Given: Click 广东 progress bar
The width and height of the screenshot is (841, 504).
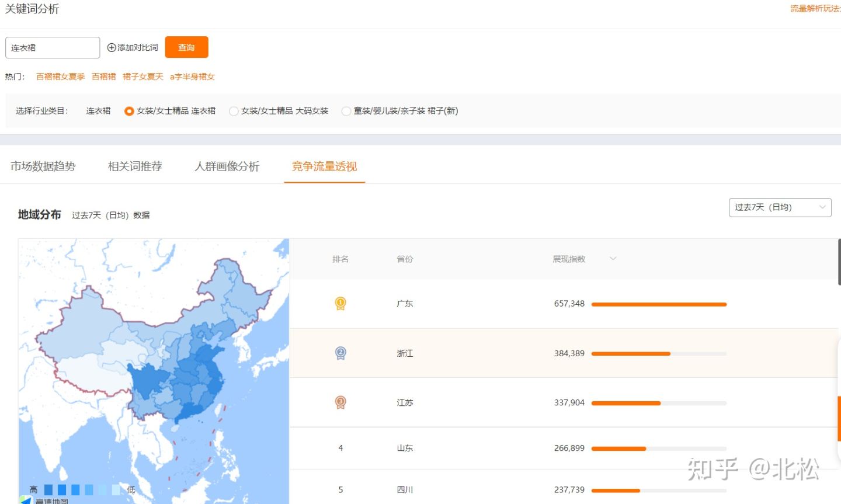Looking at the screenshot, I should coord(659,304).
